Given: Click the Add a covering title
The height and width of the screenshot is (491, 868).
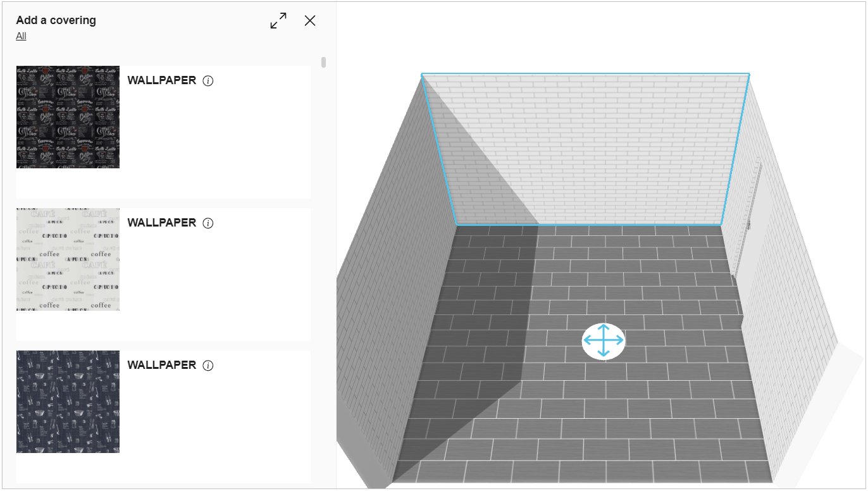Looking at the screenshot, I should point(55,20).
